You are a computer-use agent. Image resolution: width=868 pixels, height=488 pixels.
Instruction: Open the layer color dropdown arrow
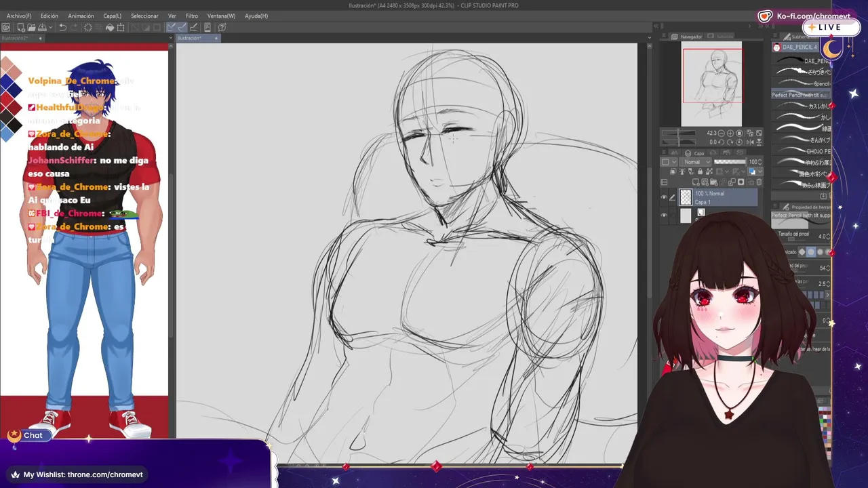pyautogui.click(x=760, y=171)
